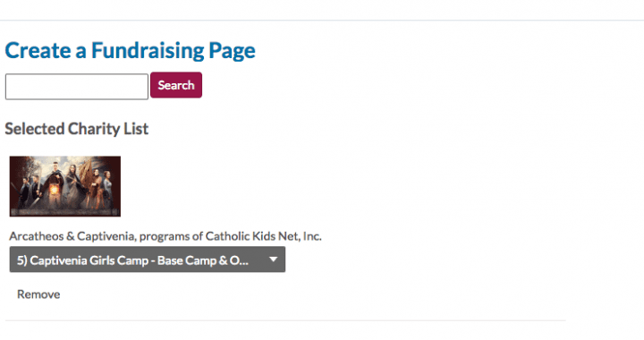Submit the charity lookup with Search
The image size is (644, 340).
click(x=176, y=85)
